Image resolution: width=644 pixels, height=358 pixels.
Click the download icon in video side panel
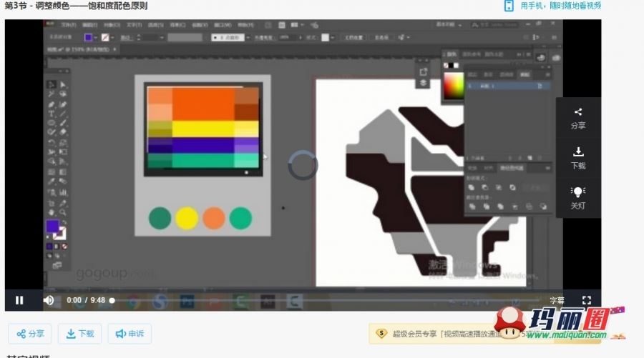578,151
